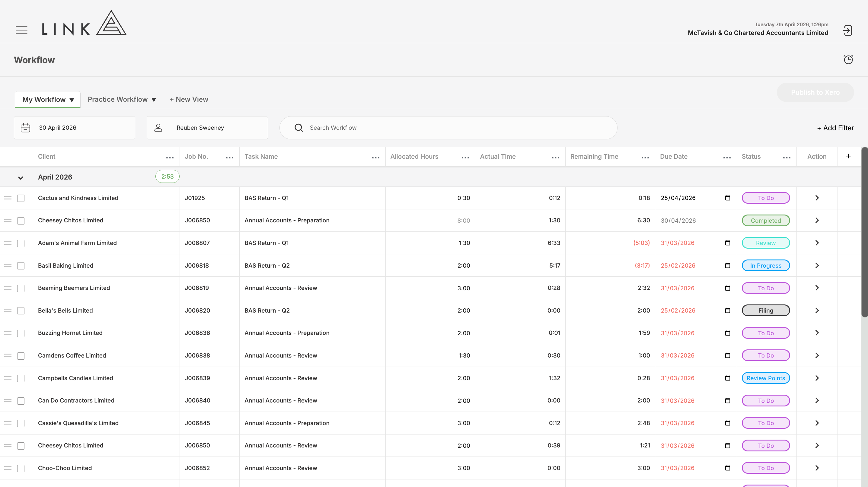Grab drag handle of Cactus and Kindness row

pos(8,198)
